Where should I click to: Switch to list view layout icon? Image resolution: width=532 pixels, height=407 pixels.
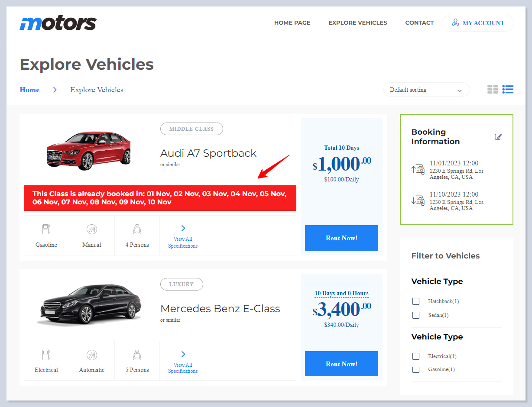[508, 90]
